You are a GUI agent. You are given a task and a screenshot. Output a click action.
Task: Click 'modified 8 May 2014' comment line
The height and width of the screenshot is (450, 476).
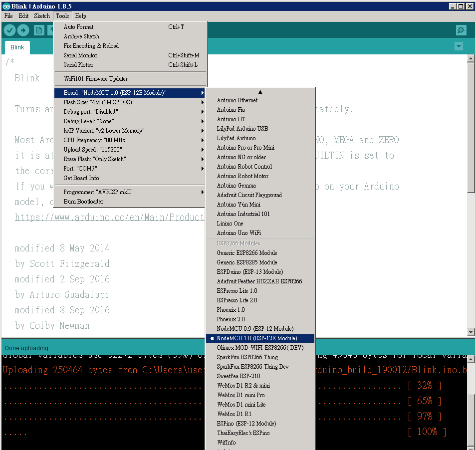pos(62,248)
